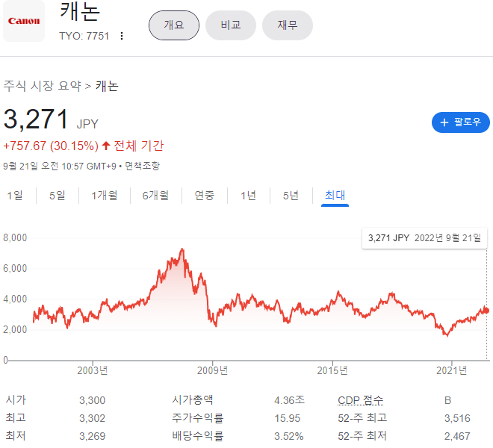
Task: Click the 최저 value 3,269
Action: [x=92, y=436]
